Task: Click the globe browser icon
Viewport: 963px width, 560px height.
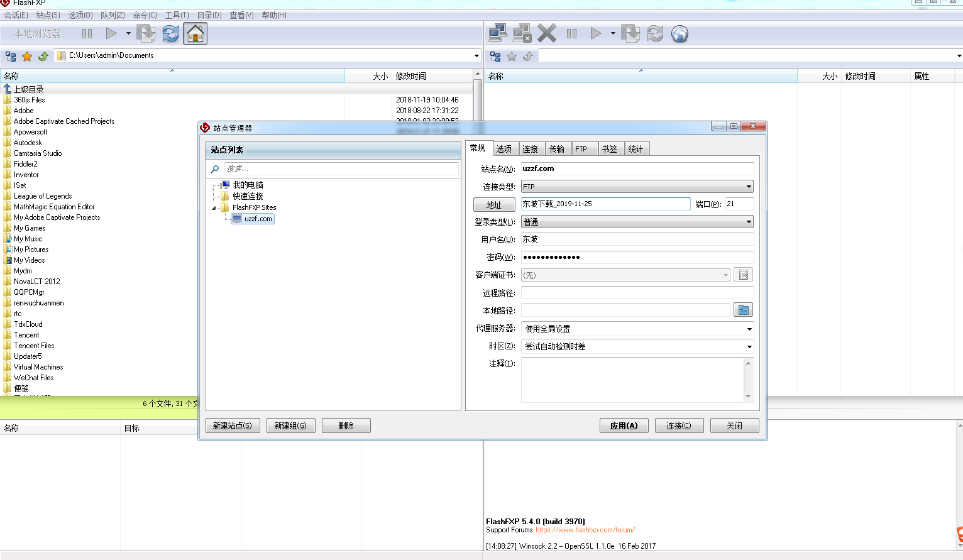Action: [x=680, y=33]
